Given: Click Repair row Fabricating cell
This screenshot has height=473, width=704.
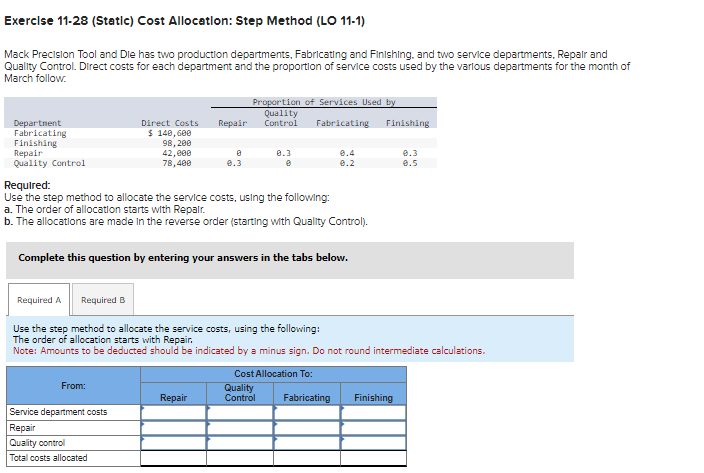Looking at the screenshot, I should pyautogui.click(x=307, y=428).
